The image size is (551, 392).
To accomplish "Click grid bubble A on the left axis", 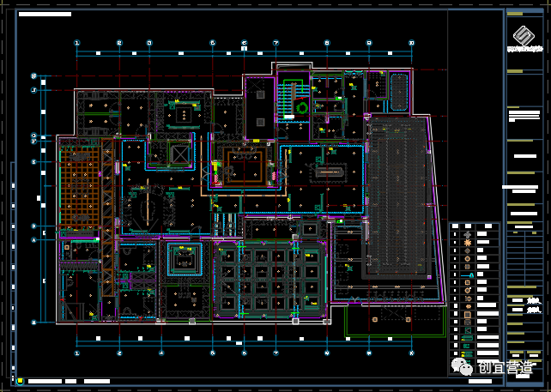I will tap(34, 240).
